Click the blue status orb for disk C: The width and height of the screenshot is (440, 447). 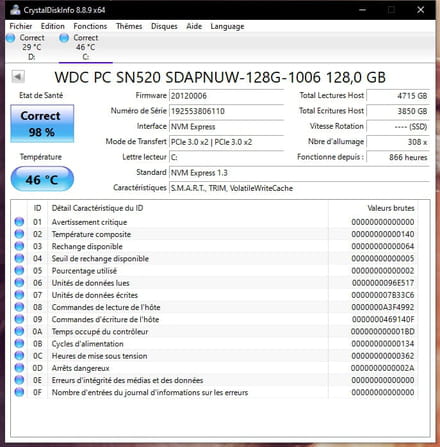click(x=64, y=38)
